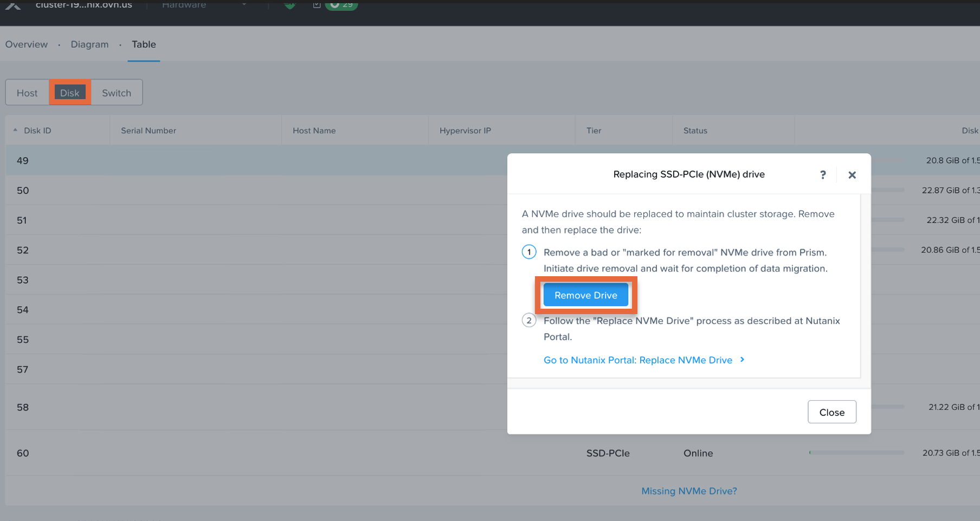Select the Disk toggle button
Image resolution: width=980 pixels, height=521 pixels.
(x=70, y=93)
